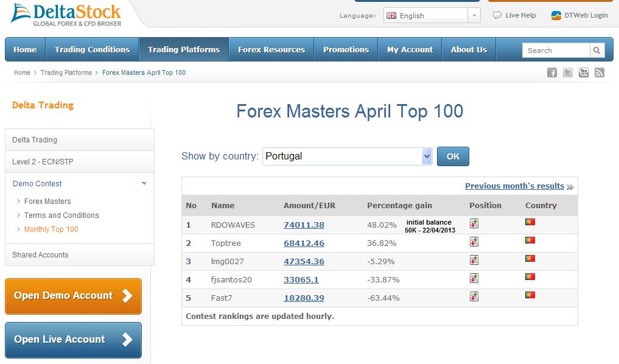Open the Promotions menu
The image size is (619, 364).
tap(346, 49)
